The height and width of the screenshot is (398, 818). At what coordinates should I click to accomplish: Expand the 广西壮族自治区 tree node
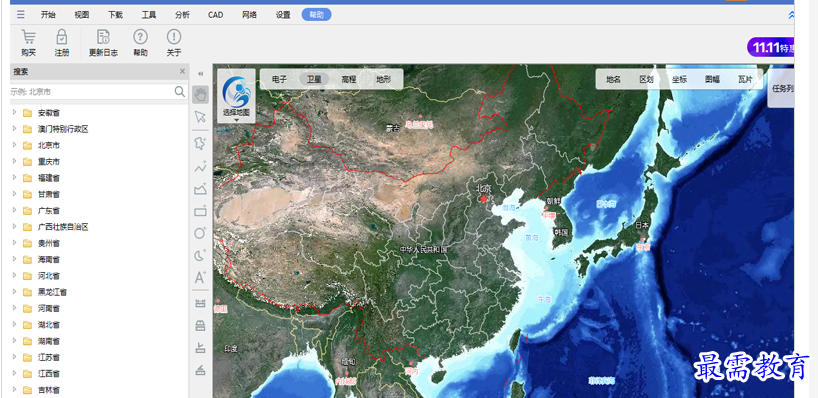[x=15, y=226]
